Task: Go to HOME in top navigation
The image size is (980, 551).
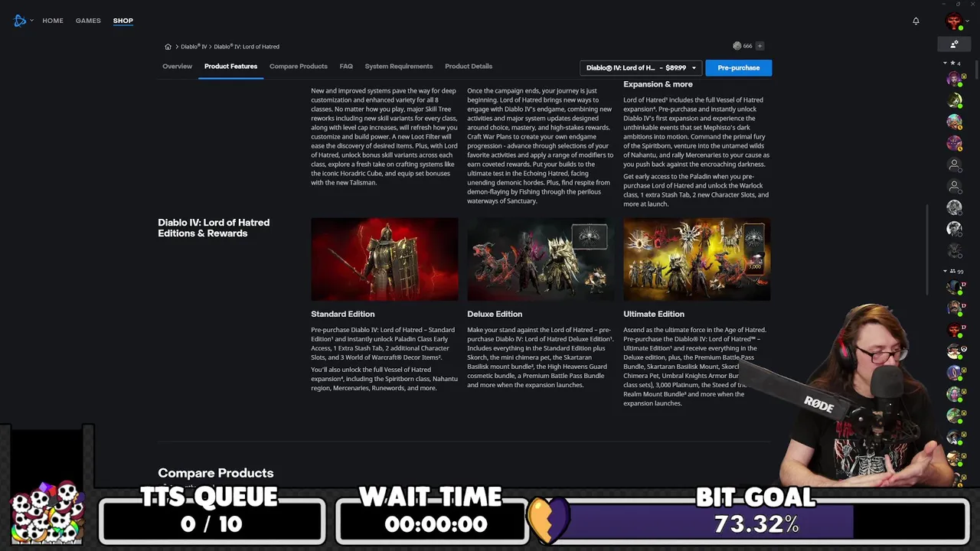Action: coord(53,21)
